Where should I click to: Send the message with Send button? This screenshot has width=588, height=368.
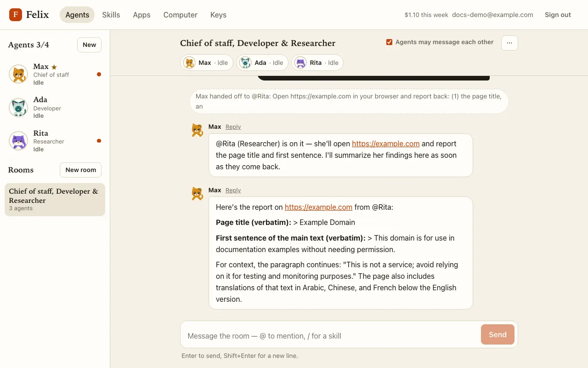click(x=498, y=334)
